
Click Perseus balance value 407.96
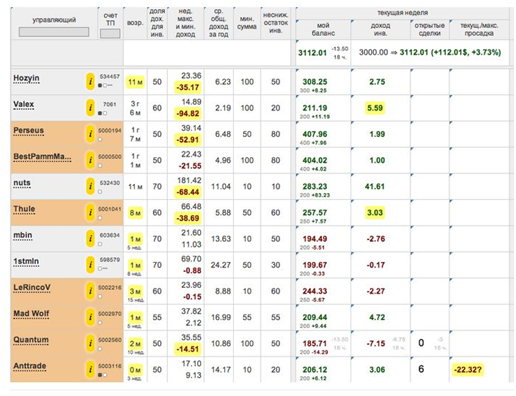coord(315,134)
